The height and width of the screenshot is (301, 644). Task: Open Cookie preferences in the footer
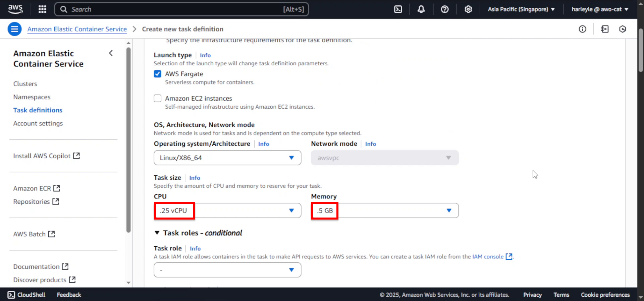coord(605,295)
